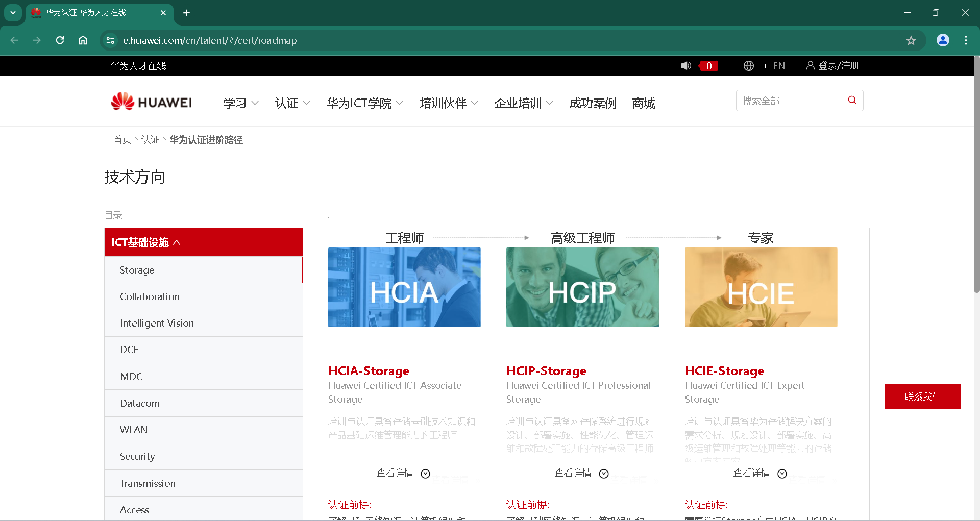Select MDC in the sidebar
Viewport: 980px width, 521px height.
tap(204, 377)
